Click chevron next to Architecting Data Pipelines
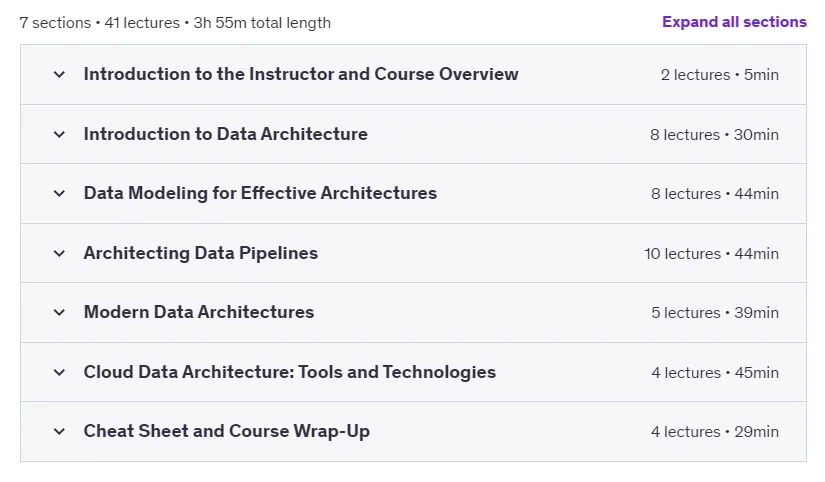The image size is (825, 482). (x=59, y=254)
